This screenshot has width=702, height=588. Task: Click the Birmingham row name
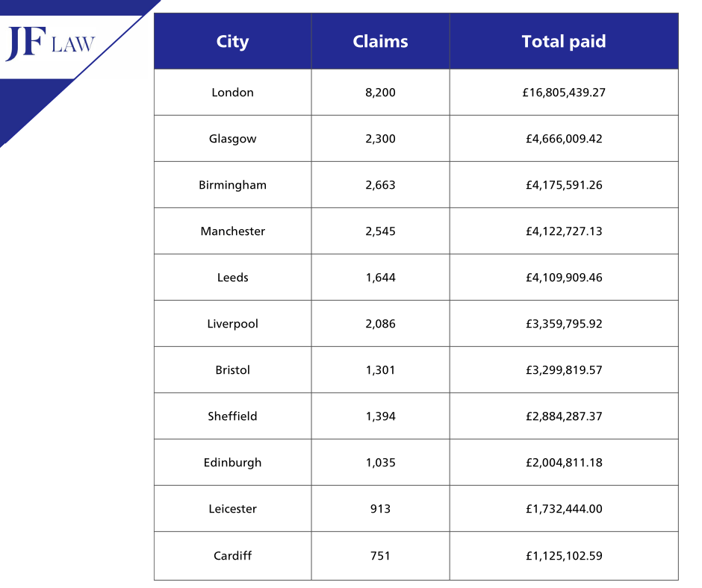click(232, 185)
